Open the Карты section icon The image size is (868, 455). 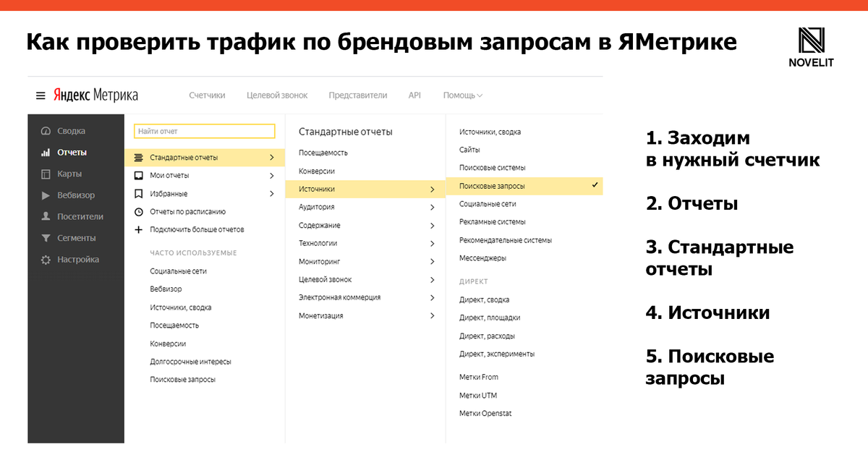pos(45,174)
